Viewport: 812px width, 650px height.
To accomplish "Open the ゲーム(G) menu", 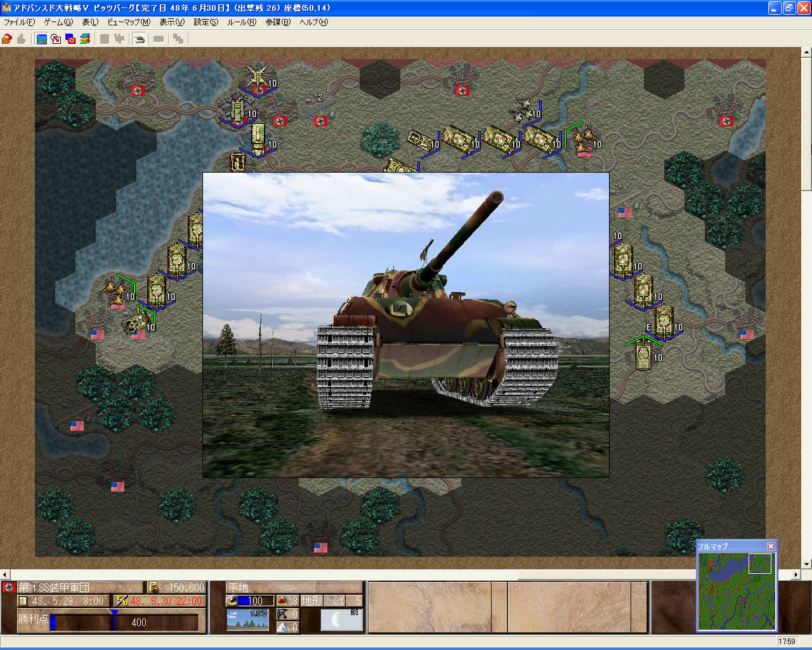I will coord(58,22).
